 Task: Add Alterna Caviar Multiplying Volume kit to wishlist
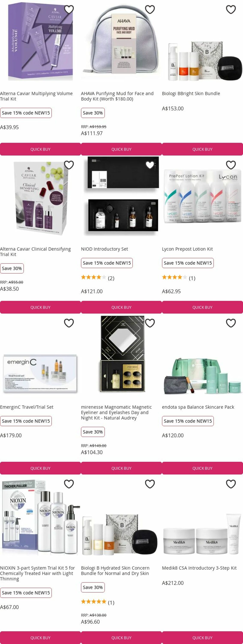[69, 9]
